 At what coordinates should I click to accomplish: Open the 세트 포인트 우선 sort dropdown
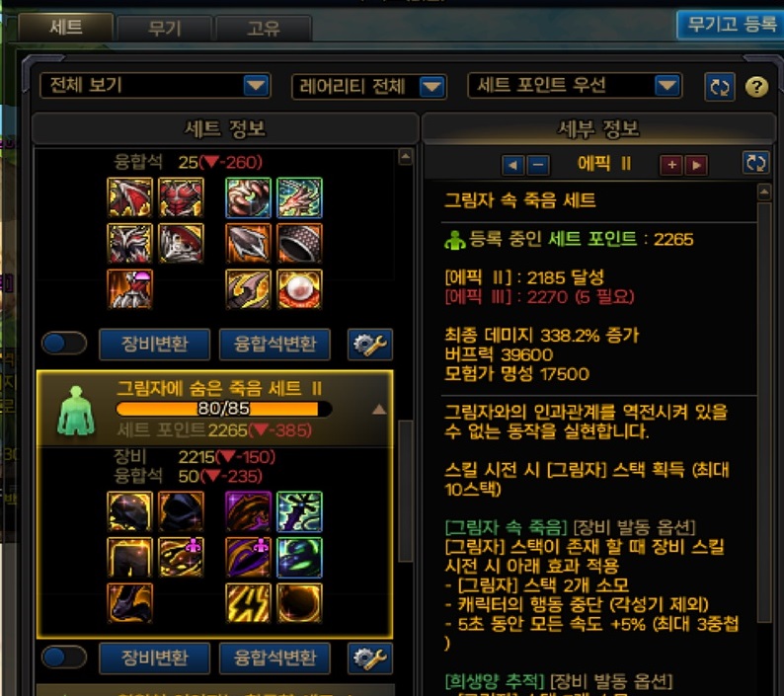(x=575, y=86)
